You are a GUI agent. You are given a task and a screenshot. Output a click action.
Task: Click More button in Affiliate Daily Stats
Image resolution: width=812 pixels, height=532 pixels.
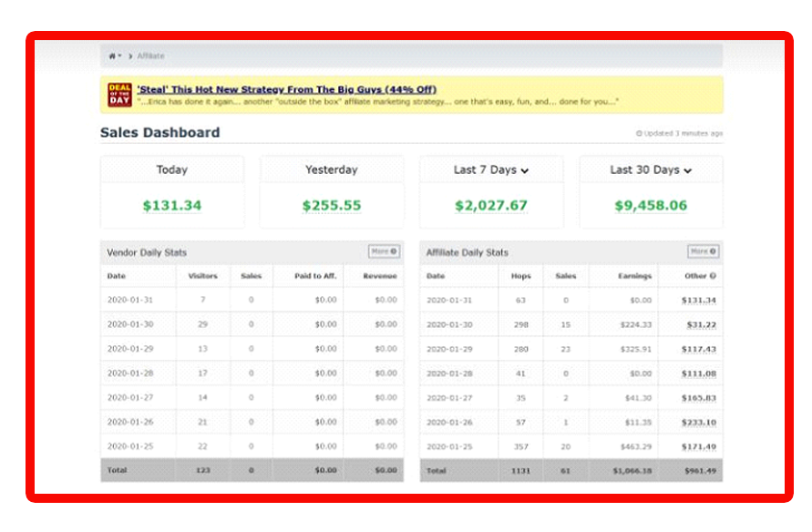point(704,251)
